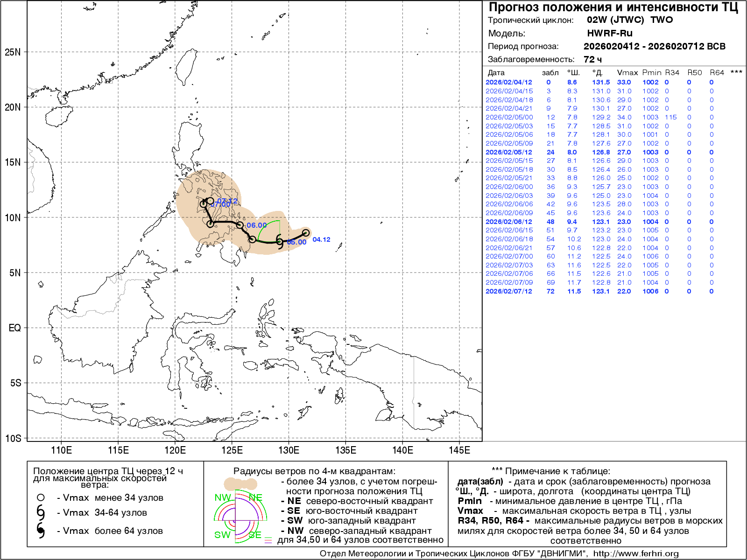747x560 pixels.
Task: Click the Pmin column header
Action: tap(651, 73)
